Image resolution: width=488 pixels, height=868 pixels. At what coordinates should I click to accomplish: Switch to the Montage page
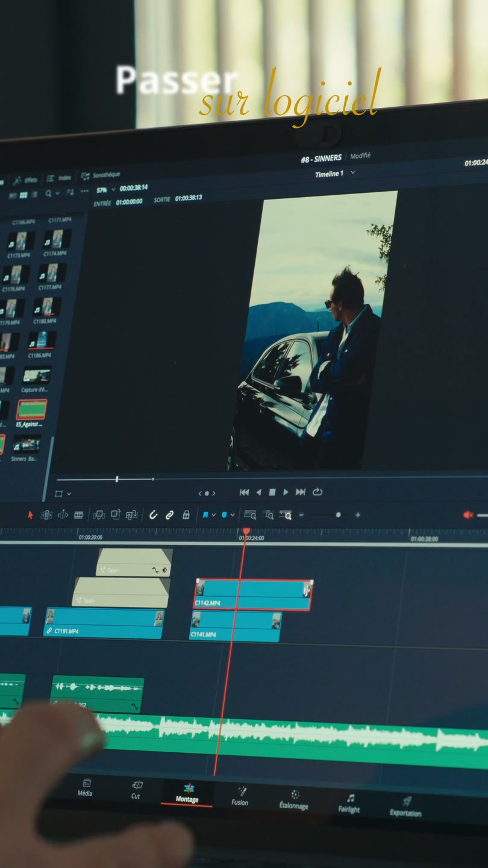tap(187, 794)
